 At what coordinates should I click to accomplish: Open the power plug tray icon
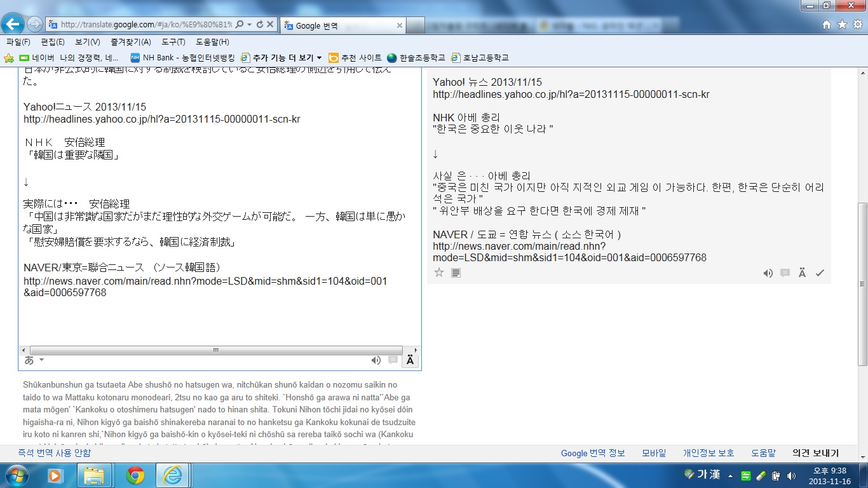point(776,475)
